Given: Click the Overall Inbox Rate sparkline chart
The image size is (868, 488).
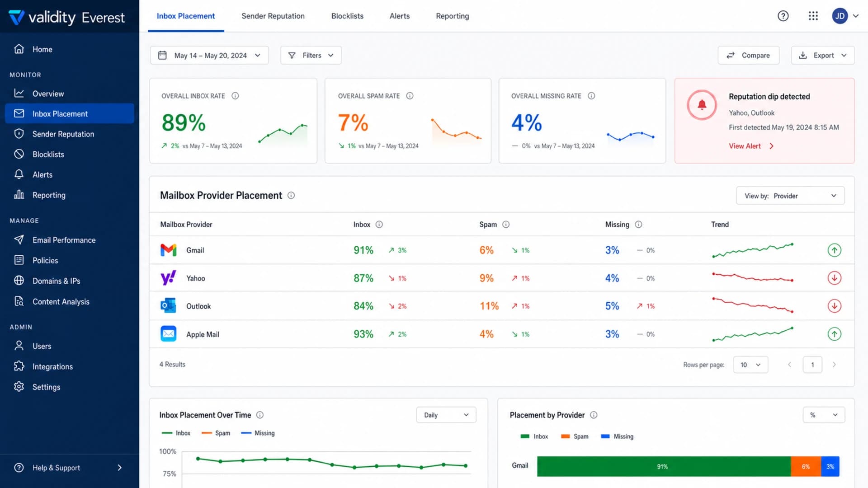Looking at the screenshot, I should (283, 135).
